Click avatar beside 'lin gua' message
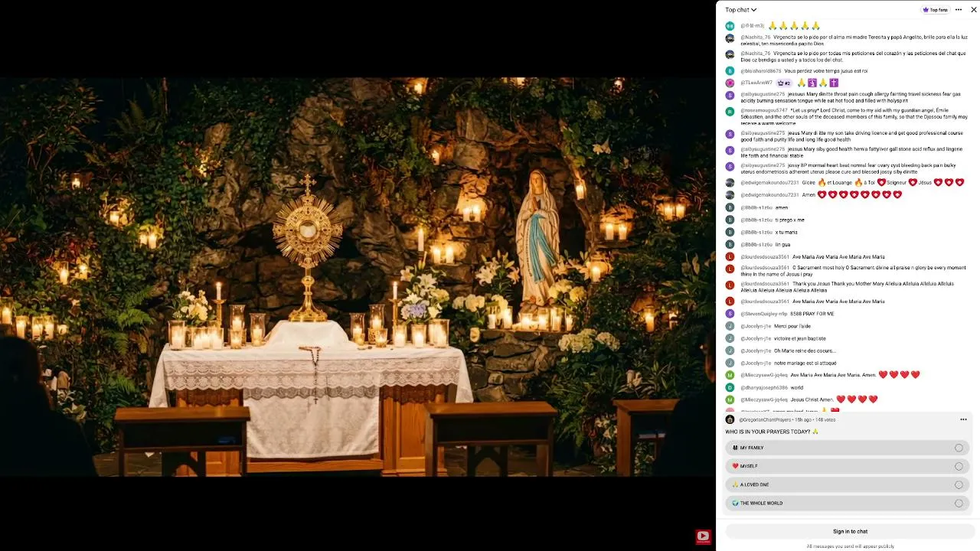Screen dimensions: 980x551 730,244
